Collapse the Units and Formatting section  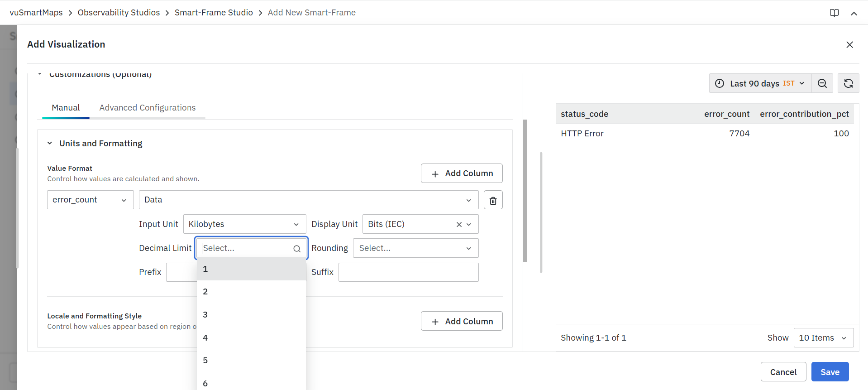[50, 143]
